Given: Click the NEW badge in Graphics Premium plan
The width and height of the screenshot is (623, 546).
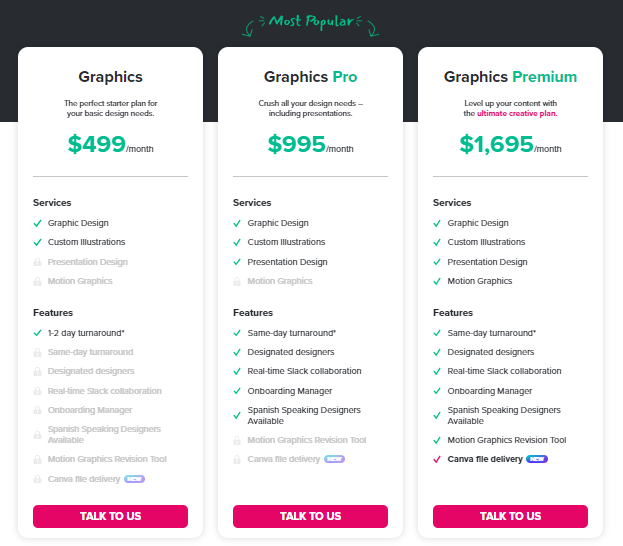Looking at the screenshot, I should point(537,459).
